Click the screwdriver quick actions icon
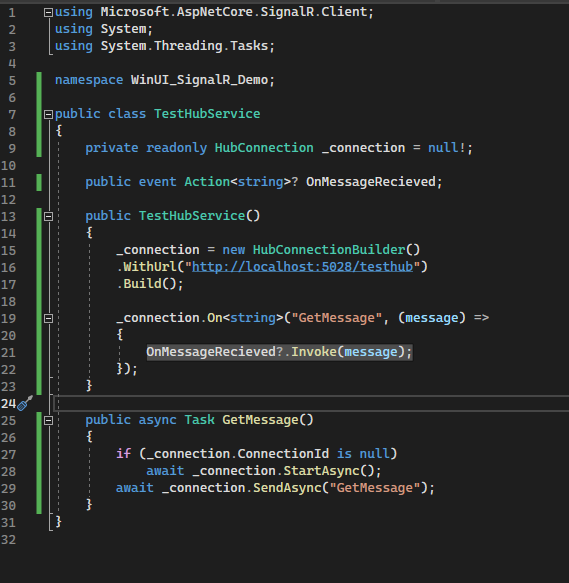Screen dimensions: 569x583 (25, 403)
